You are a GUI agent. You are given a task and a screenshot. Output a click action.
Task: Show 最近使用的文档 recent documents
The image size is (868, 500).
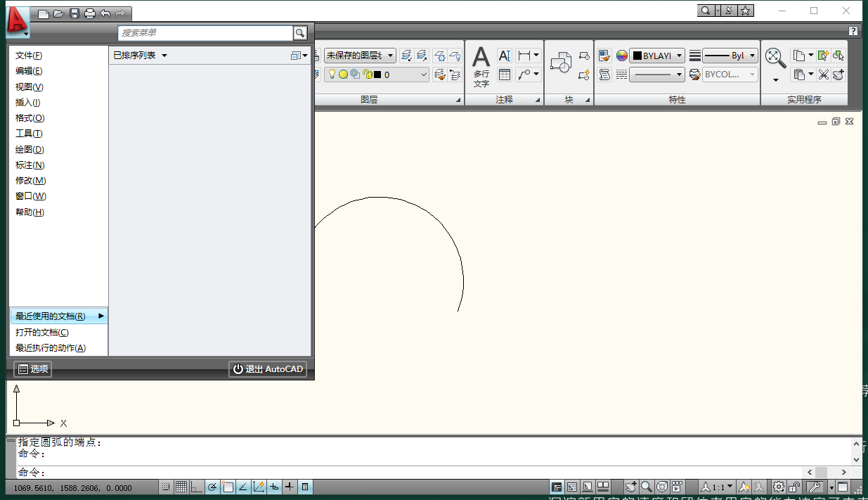[59, 316]
